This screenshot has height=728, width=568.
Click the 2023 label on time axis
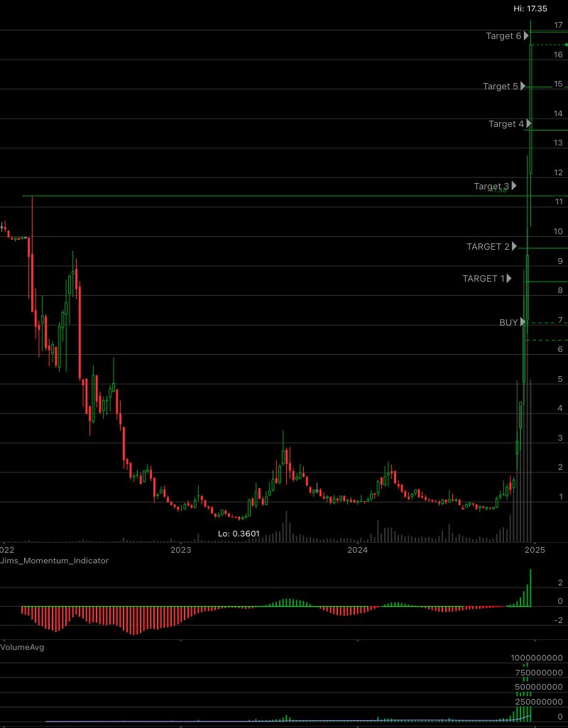180,551
